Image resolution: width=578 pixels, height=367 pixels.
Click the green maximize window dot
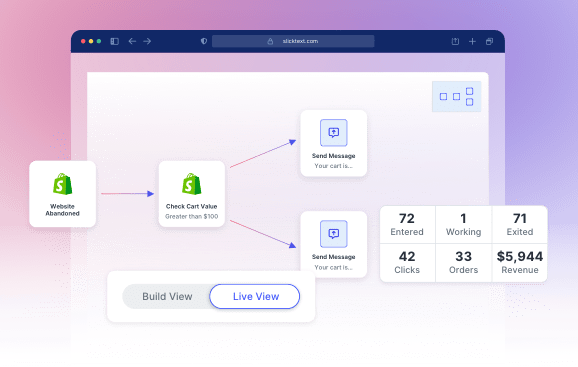tap(99, 41)
